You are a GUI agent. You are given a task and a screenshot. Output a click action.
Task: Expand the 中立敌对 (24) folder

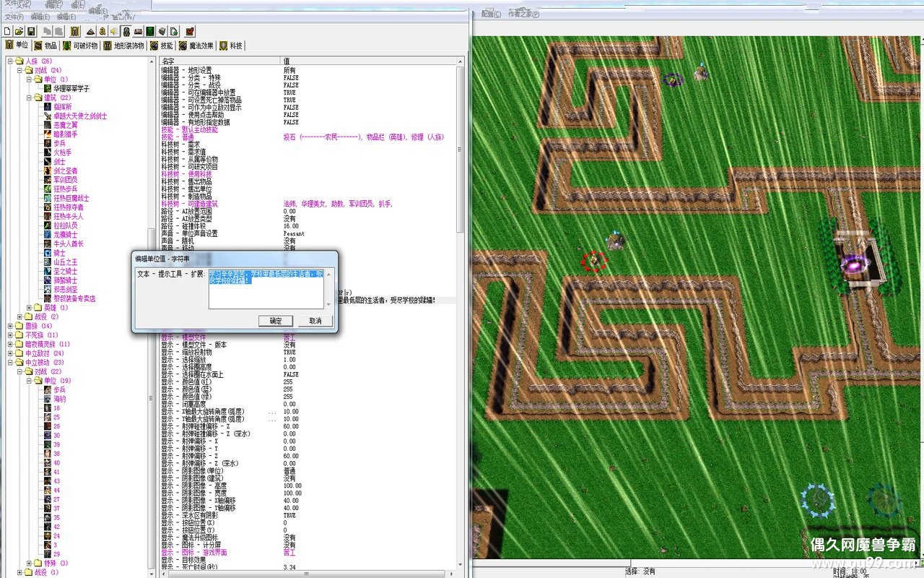point(11,353)
